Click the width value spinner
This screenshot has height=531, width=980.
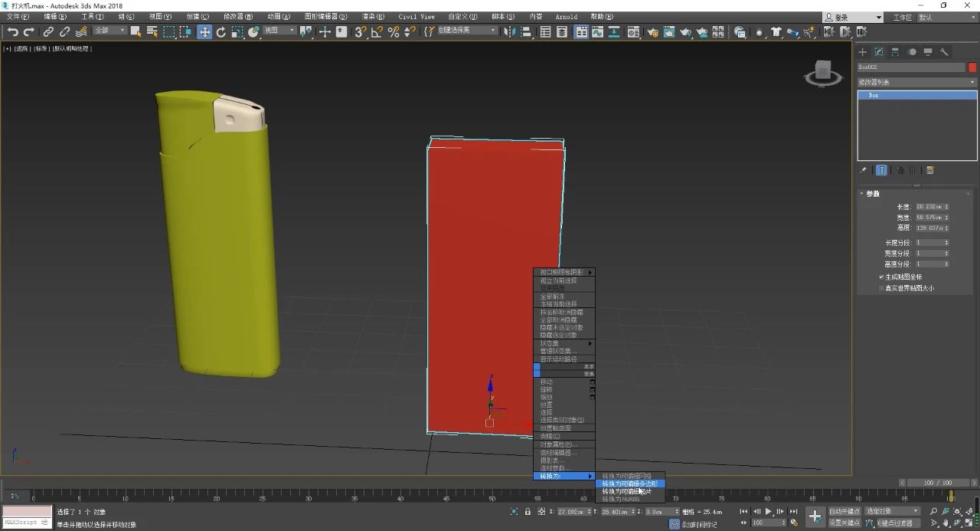[946, 218]
